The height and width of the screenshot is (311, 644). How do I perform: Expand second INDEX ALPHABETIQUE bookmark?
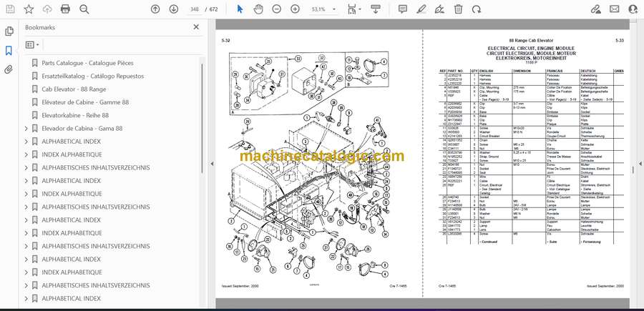(x=26, y=194)
